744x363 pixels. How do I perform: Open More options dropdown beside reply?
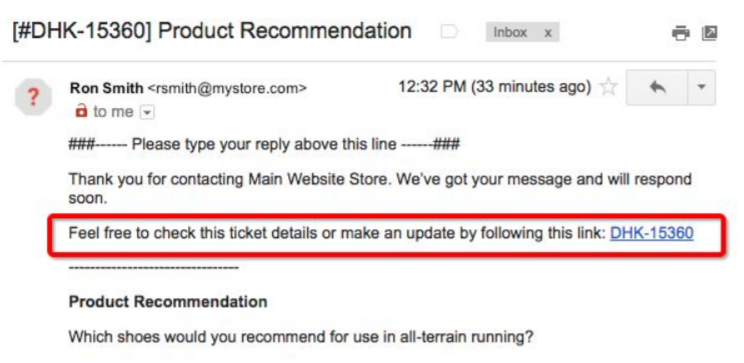[x=701, y=87]
